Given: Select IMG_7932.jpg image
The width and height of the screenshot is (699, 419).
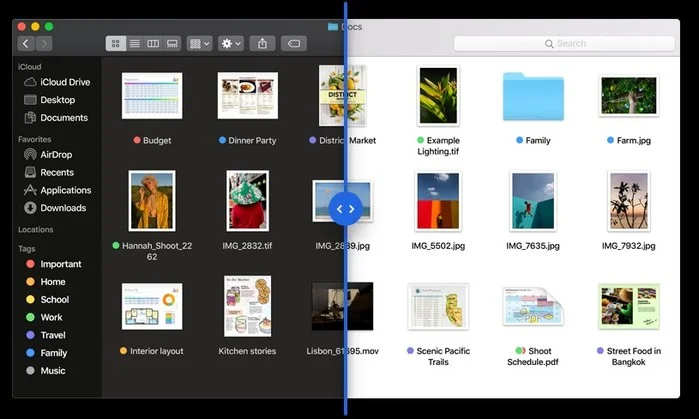Looking at the screenshot, I should 629,201.
